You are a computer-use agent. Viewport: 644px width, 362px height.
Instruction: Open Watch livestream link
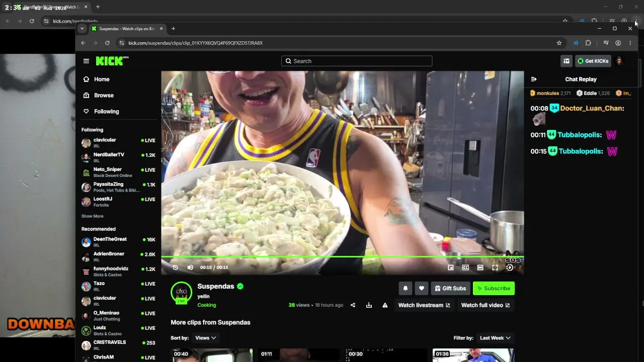click(424, 305)
